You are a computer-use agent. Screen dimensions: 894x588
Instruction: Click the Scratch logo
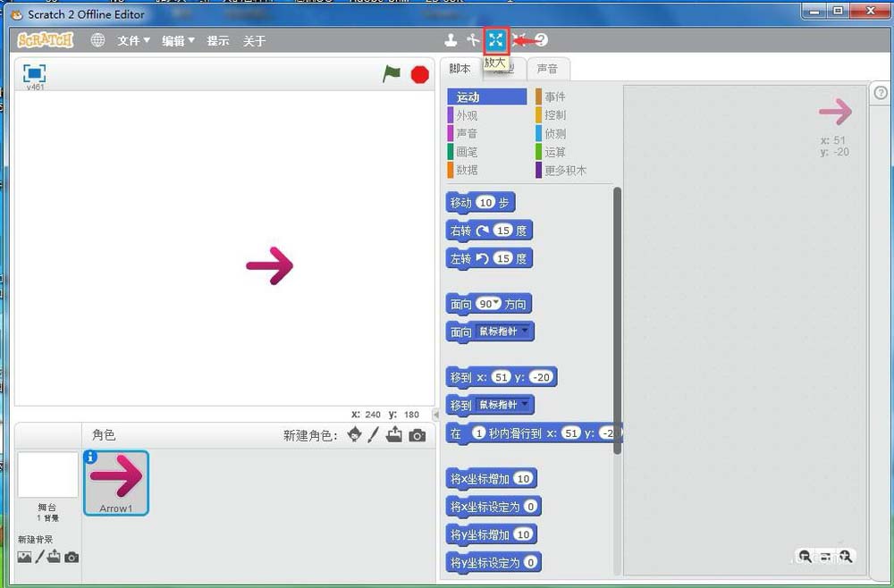(x=45, y=40)
